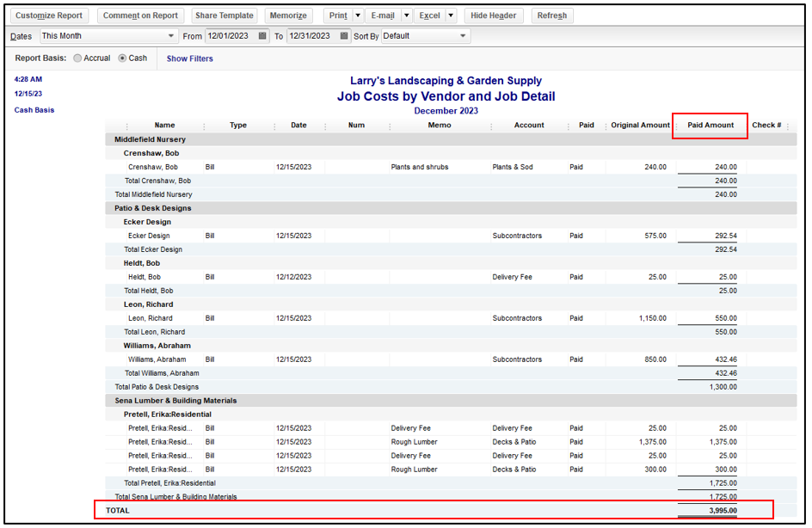Select the Num column header

356,126
